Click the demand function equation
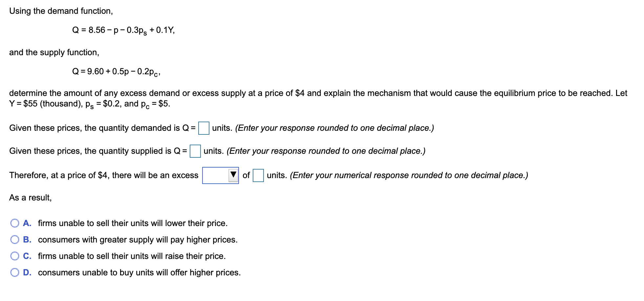The width and height of the screenshot is (644, 301). (123, 30)
